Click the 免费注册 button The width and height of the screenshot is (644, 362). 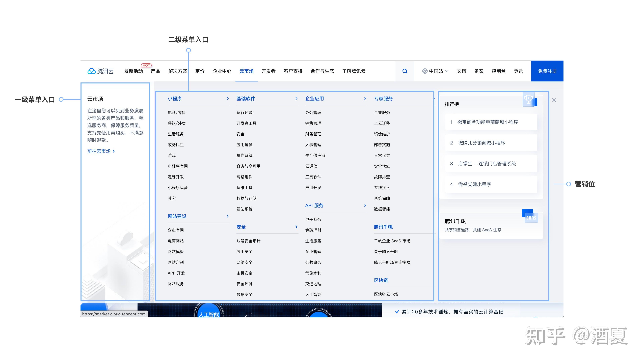pos(547,71)
